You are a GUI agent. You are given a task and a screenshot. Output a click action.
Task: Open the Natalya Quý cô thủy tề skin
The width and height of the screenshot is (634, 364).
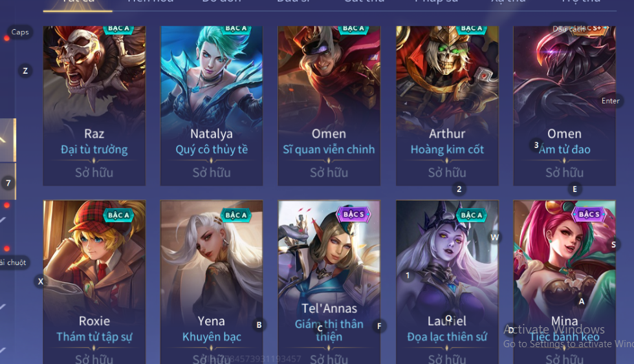212,106
